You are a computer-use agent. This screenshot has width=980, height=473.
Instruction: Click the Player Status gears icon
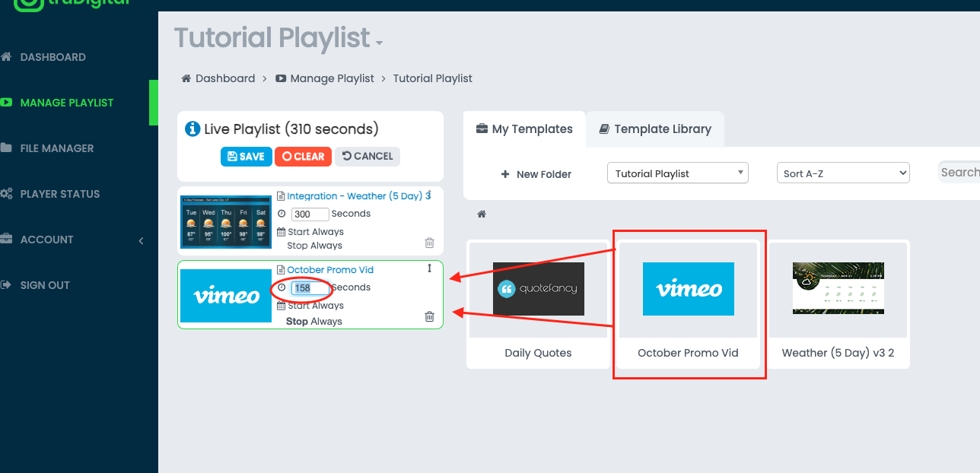pyautogui.click(x=6, y=194)
